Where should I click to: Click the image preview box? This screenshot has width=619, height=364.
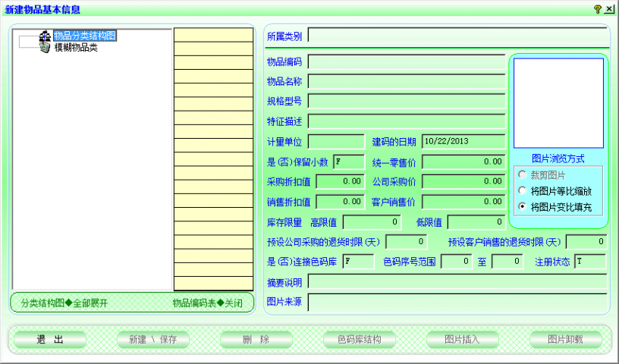tap(558, 103)
